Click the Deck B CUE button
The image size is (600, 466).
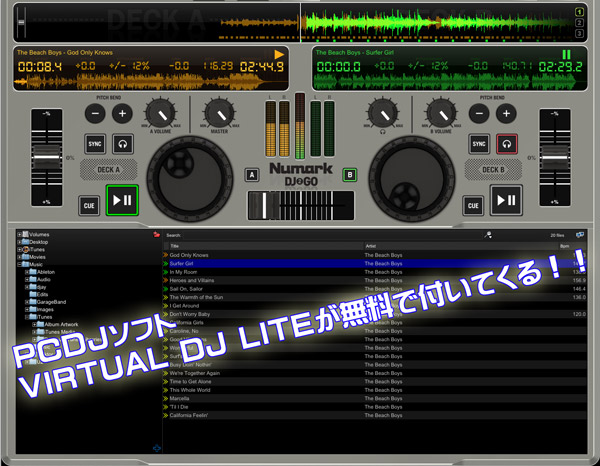473,205
